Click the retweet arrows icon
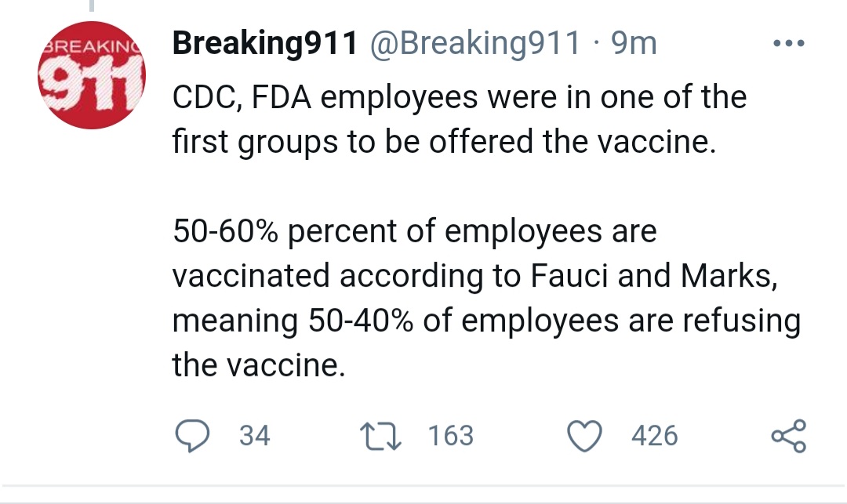The width and height of the screenshot is (847, 504). (381, 436)
